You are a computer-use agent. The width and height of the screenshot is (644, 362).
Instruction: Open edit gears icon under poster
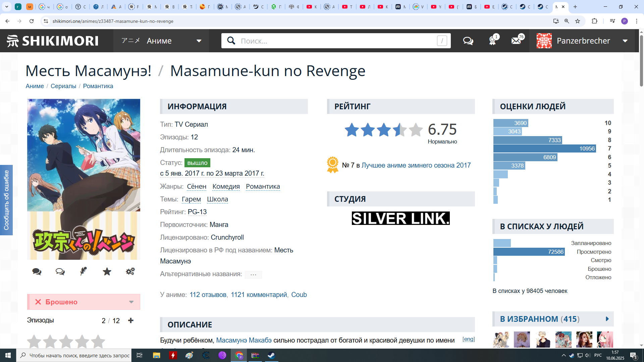click(130, 271)
